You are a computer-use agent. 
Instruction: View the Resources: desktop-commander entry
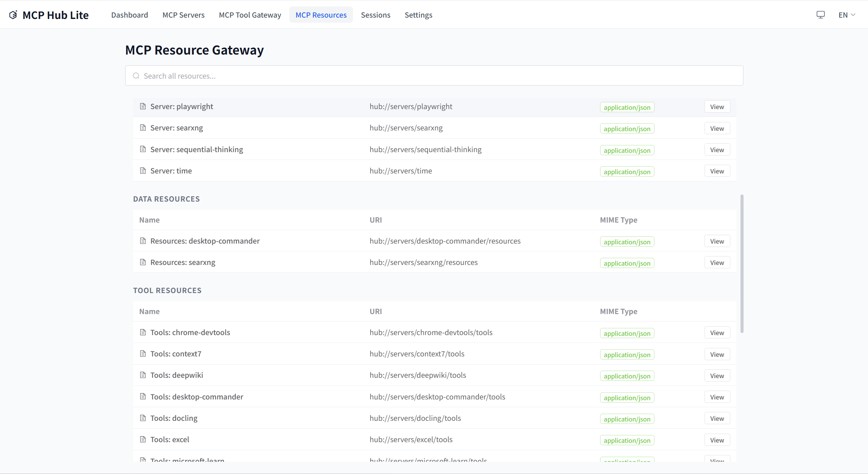click(717, 241)
